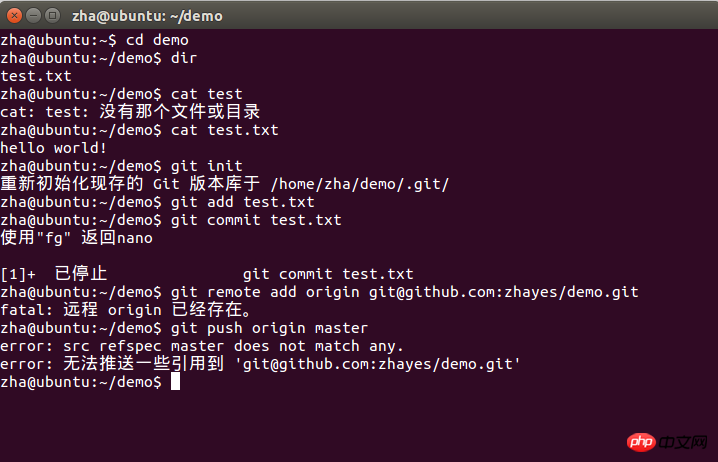The image size is (718, 462).
Task: Click the test.txt output of dir
Action: point(36,76)
